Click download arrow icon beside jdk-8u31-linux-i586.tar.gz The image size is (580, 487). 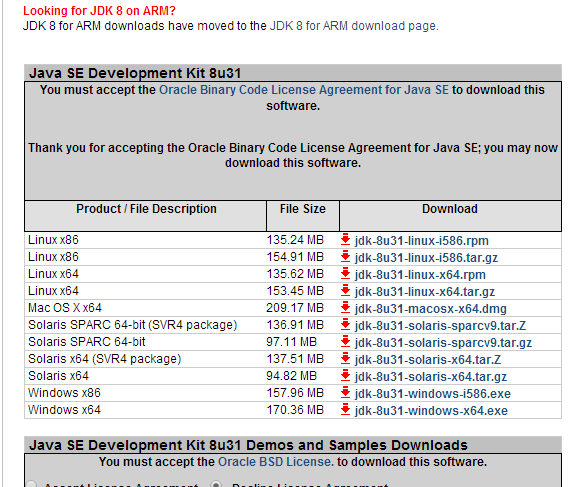click(x=345, y=256)
